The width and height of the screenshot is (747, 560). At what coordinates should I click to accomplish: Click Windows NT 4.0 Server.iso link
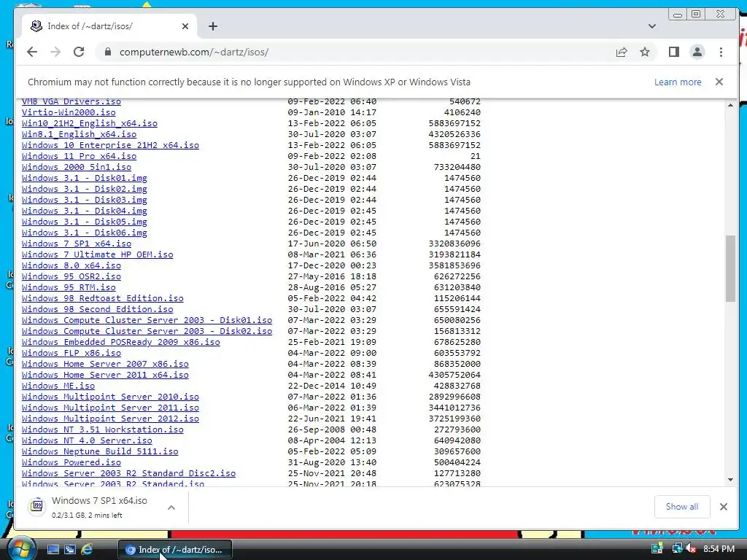pyautogui.click(x=87, y=441)
